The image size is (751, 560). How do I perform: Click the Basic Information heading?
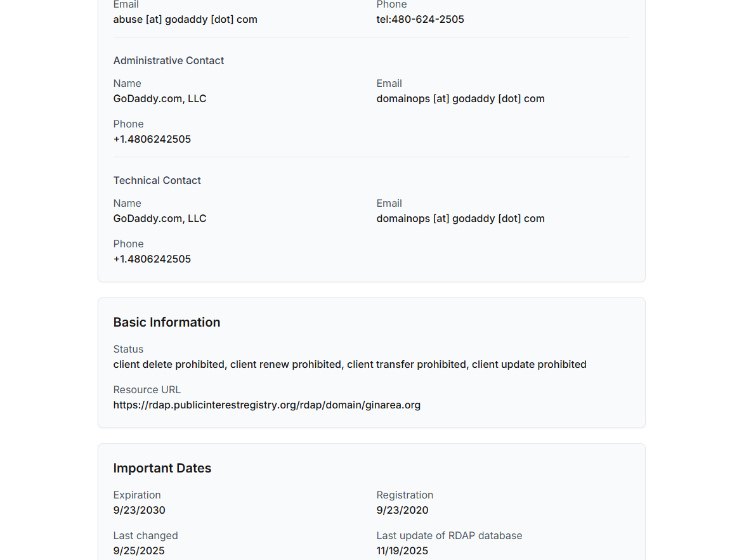click(x=167, y=322)
